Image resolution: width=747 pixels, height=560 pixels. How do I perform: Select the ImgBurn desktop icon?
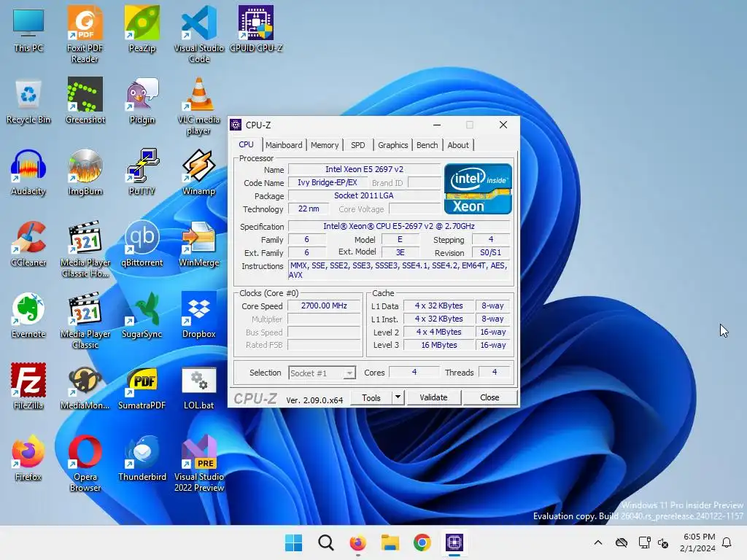[x=85, y=173]
